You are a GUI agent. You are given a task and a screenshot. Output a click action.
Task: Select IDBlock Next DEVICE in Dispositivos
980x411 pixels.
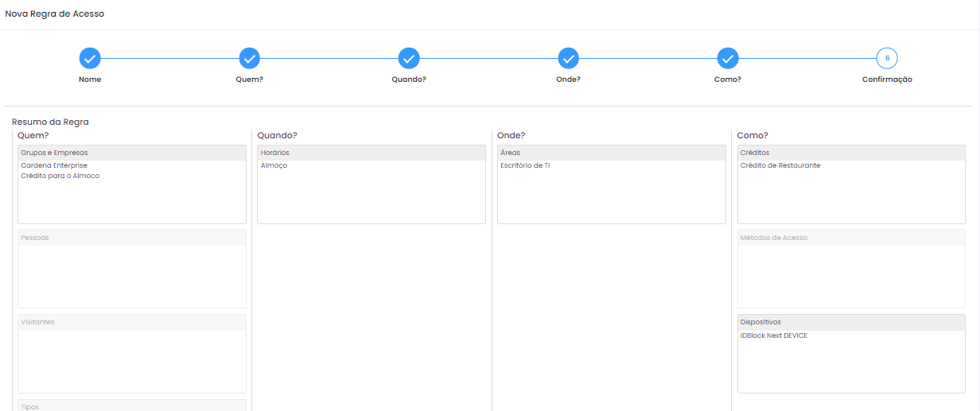[x=773, y=335]
